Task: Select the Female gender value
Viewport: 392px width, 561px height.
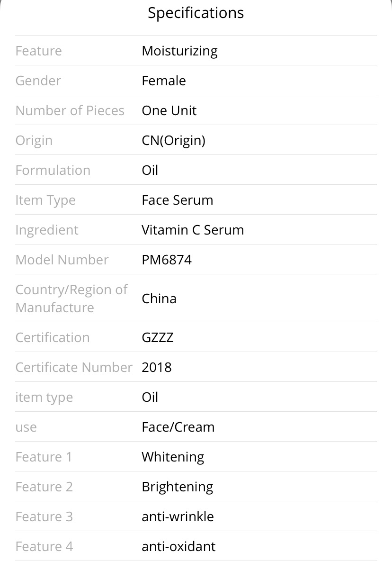Action: (x=164, y=81)
